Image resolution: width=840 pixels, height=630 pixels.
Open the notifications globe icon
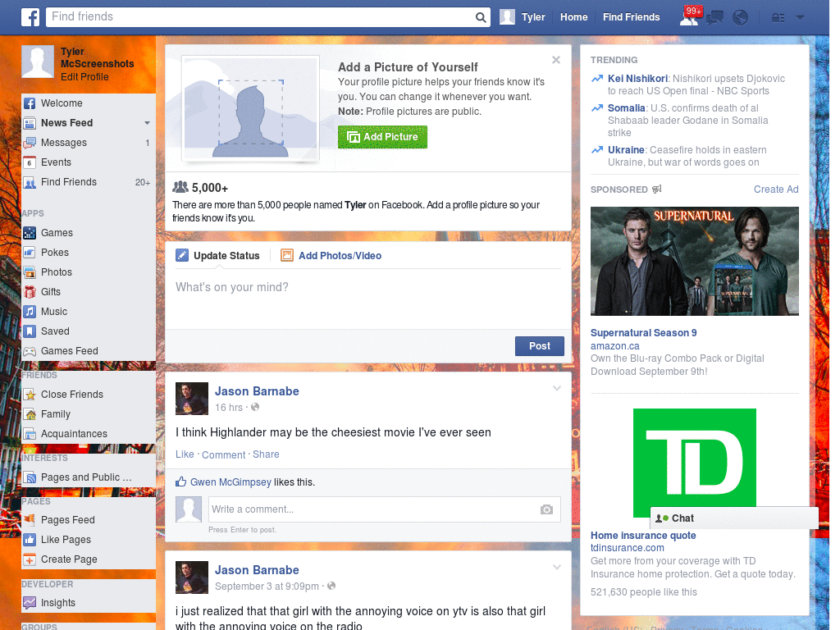(741, 18)
